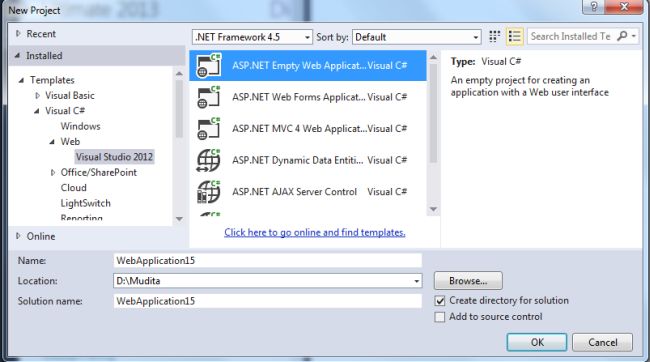The image size is (650, 362).
Task: Click the template list scroll down arrow
Action: (433, 209)
